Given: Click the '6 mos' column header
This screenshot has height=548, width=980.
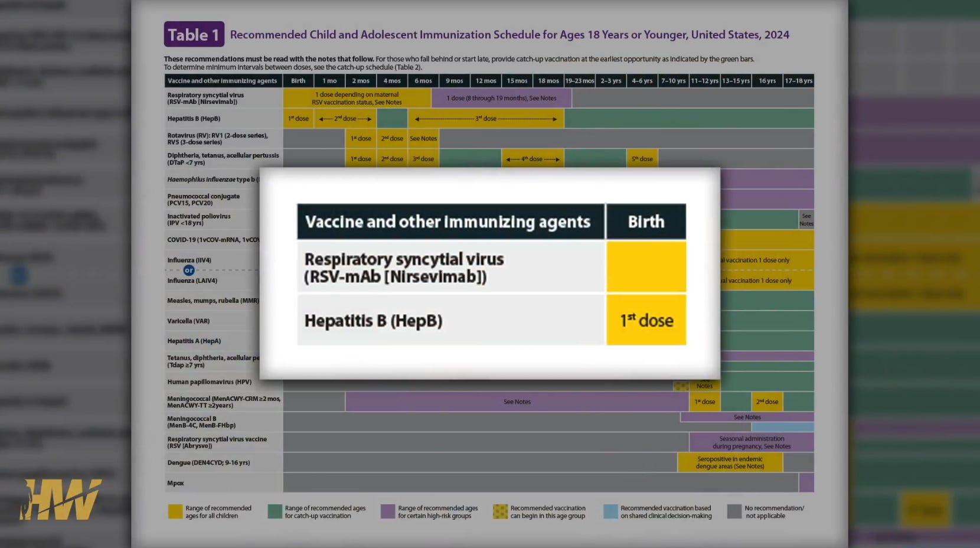Looking at the screenshot, I should [423, 81].
